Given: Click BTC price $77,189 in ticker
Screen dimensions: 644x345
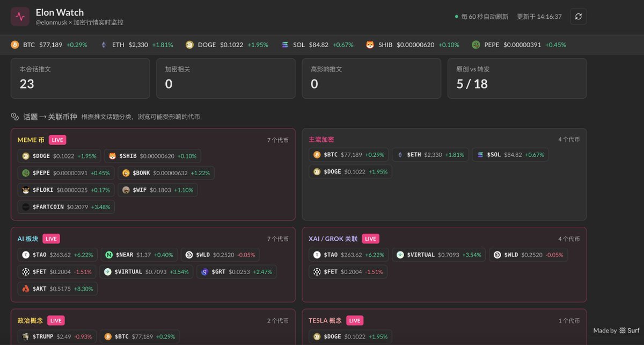Looking at the screenshot, I should tap(50, 45).
